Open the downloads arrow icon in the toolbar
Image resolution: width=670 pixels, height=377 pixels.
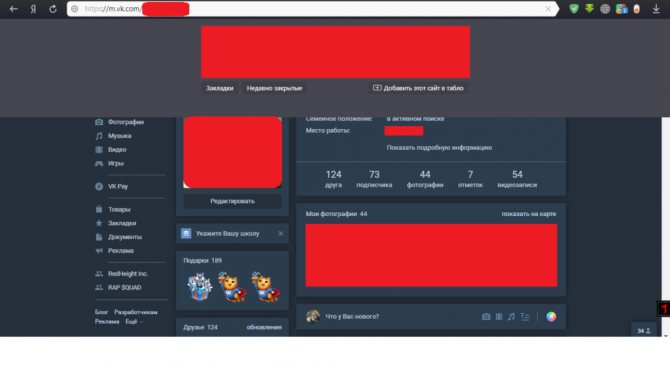pos(656,9)
